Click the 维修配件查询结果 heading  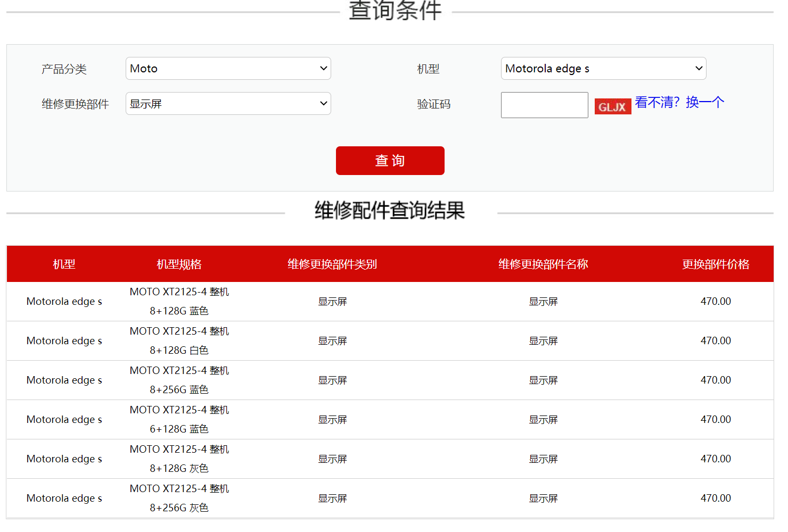[390, 211]
